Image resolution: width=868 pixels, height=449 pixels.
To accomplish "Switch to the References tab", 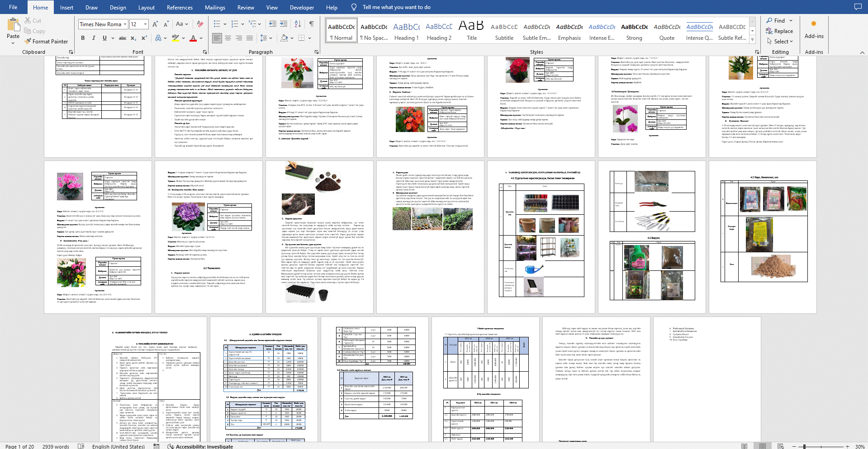I will pyautogui.click(x=180, y=7).
